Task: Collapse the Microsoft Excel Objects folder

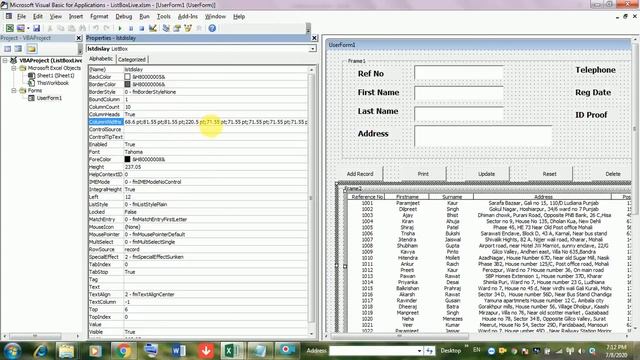Action: pos(13,68)
